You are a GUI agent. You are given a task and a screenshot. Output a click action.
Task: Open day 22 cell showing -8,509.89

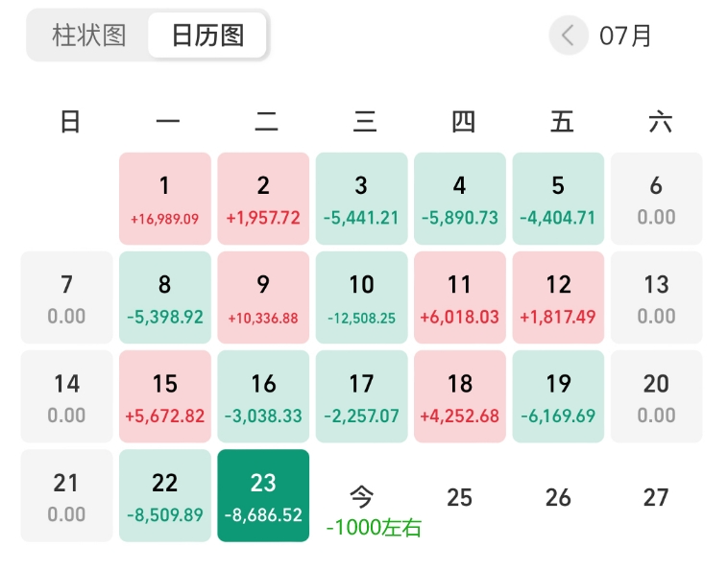[165, 495]
